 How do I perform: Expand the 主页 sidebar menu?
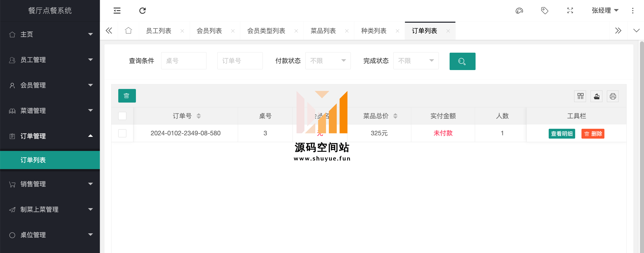[50, 34]
